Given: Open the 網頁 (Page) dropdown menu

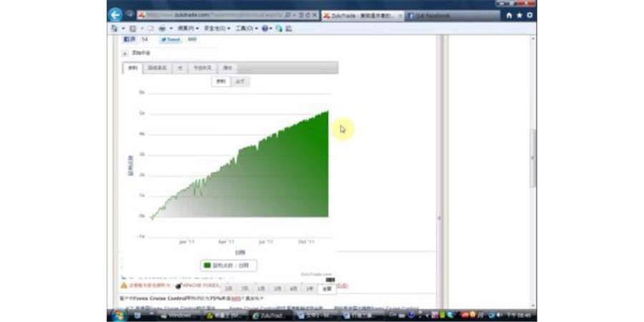Looking at the screenshot, I should click(x=187, y=29).
